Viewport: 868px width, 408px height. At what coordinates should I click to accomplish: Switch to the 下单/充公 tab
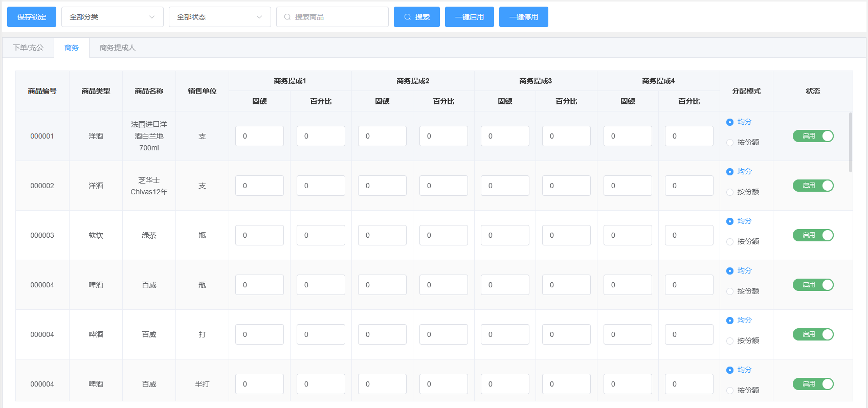(x=28, y=48)
